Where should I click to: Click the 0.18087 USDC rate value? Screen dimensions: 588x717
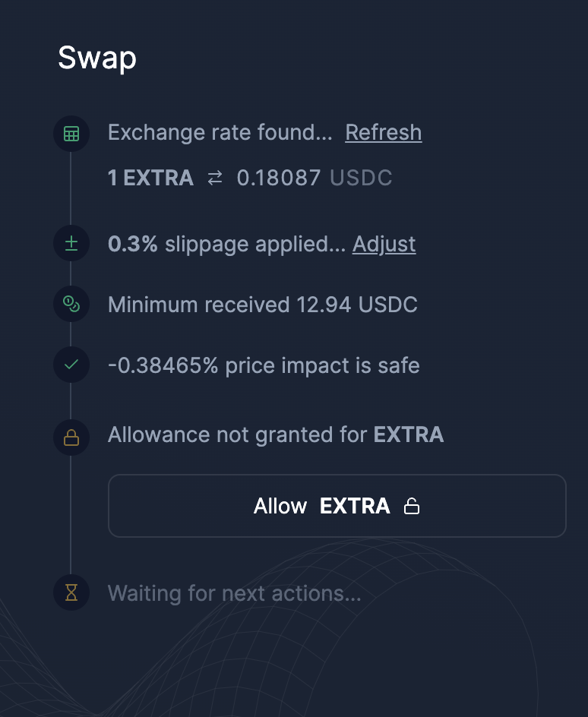314,178
